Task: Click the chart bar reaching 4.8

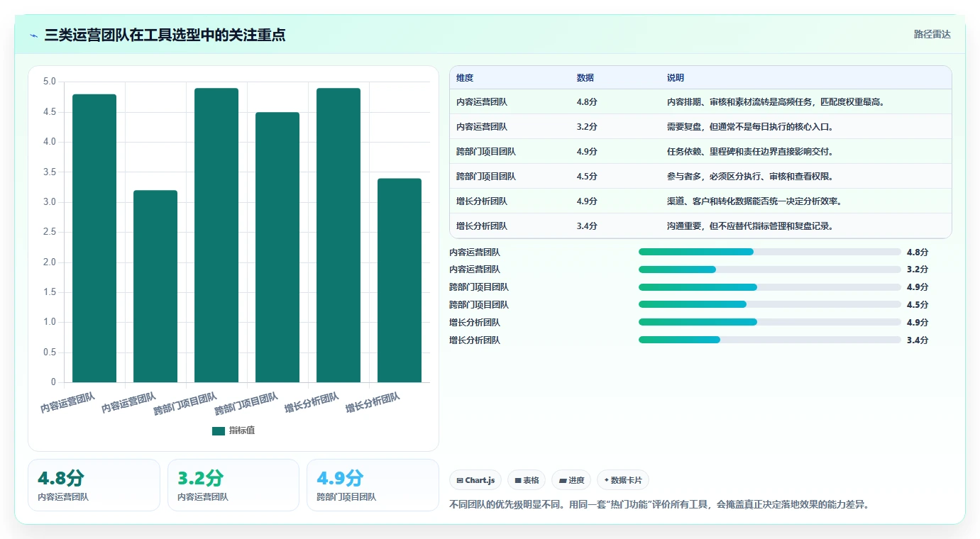Action: point(94,238)
